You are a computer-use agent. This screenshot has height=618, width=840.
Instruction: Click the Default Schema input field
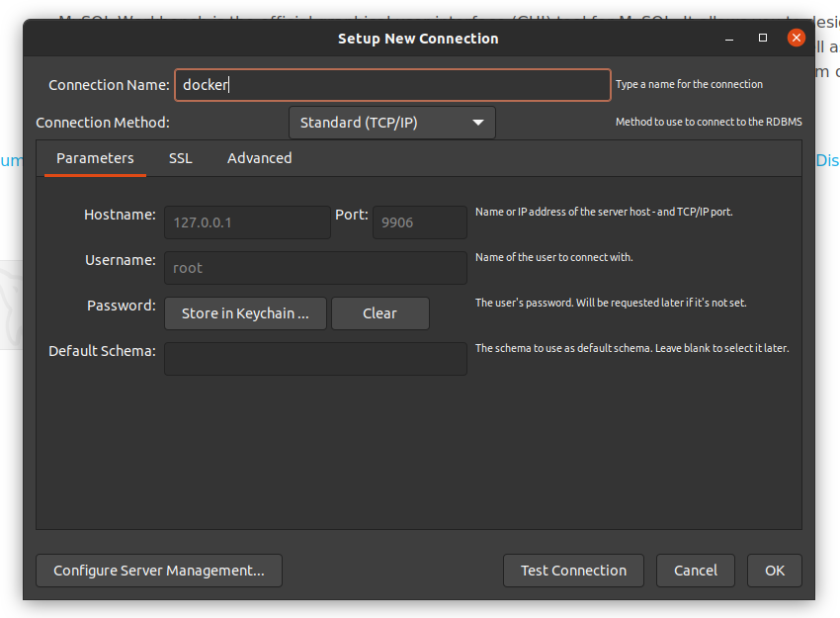pyautogui.click(x=315, y=359)
